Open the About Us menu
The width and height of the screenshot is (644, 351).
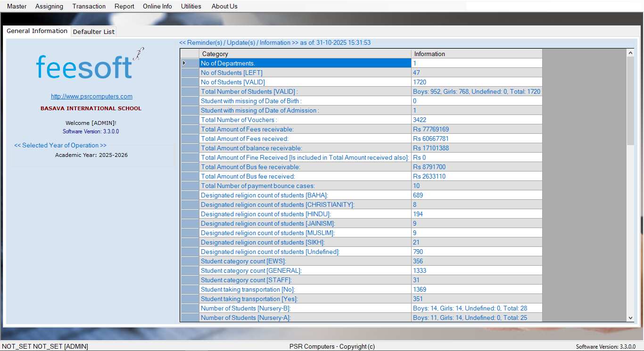pyautogui.click(x=224, y=6)
